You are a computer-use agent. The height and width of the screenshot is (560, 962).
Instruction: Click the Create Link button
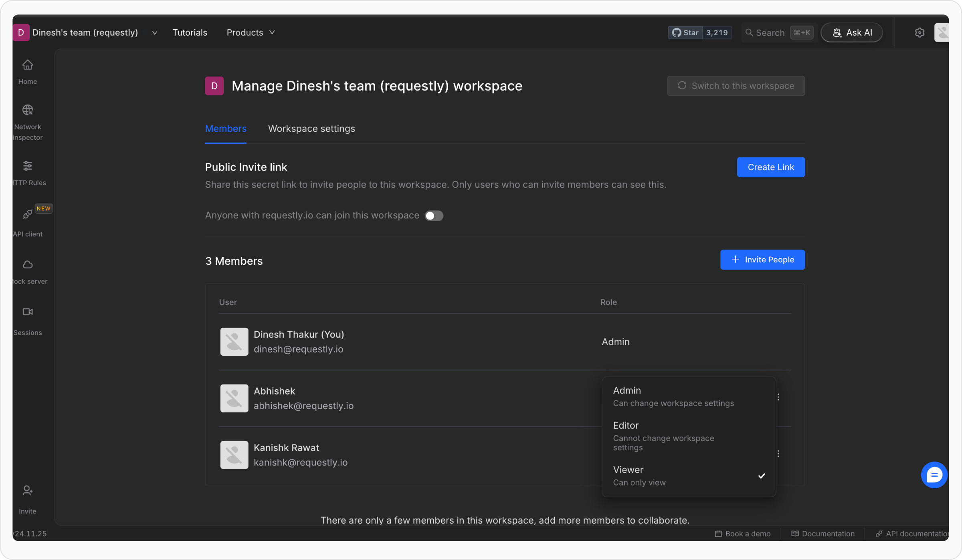point(770,167)
